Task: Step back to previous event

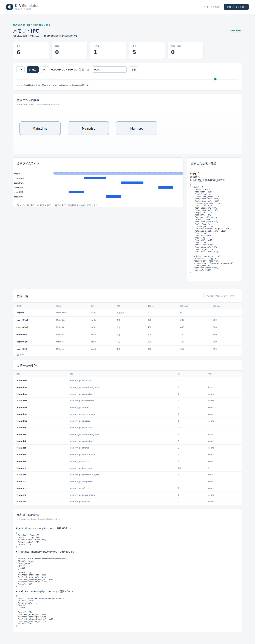Action: [21, 70]
